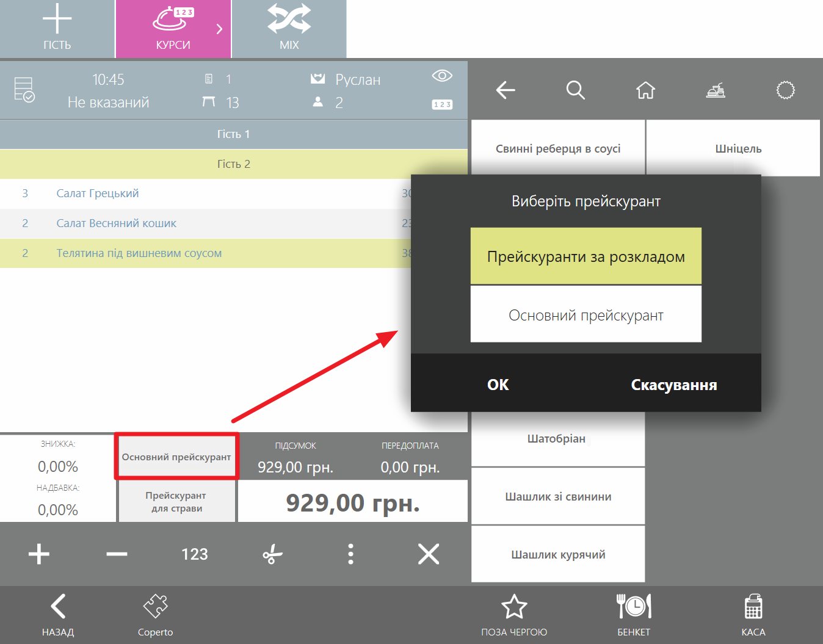Go to home menu icon

point(645,90)
